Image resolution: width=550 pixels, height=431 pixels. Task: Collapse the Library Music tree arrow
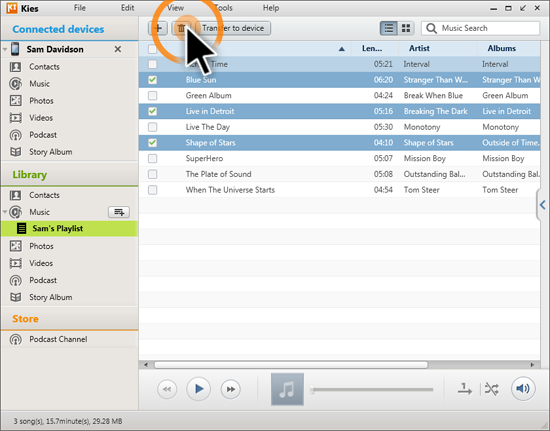pyautogui.click(x=5, y=212)
